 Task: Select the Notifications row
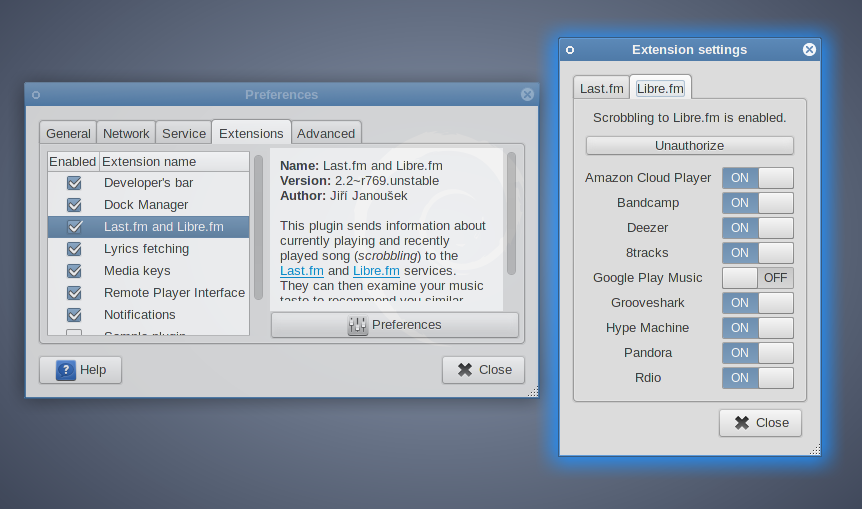148,315
